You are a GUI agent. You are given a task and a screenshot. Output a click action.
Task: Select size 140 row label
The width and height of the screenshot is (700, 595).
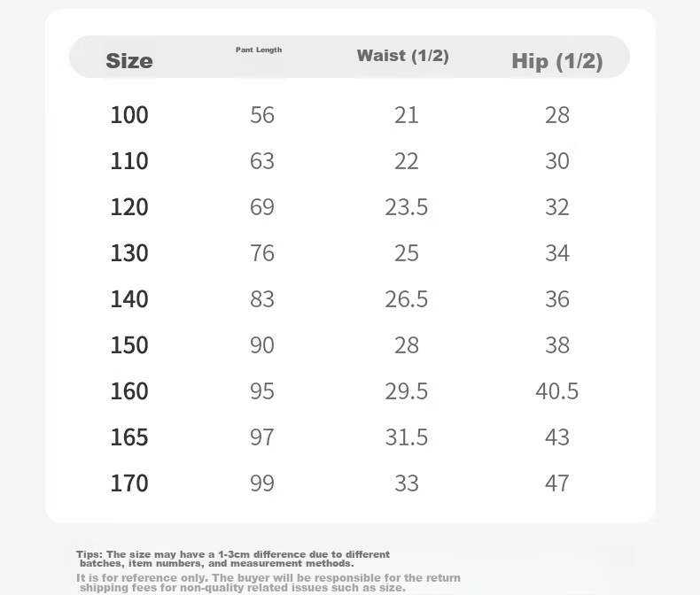coord(129,299)
